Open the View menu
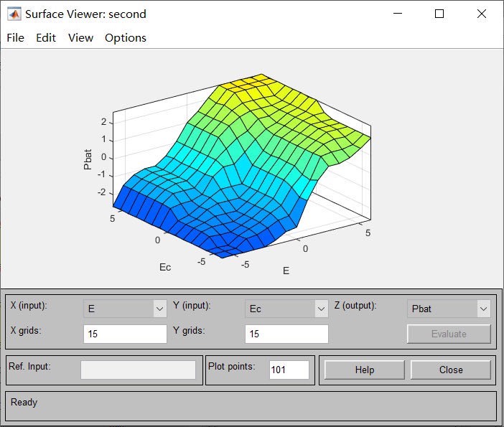 click(x=80, y=38)
